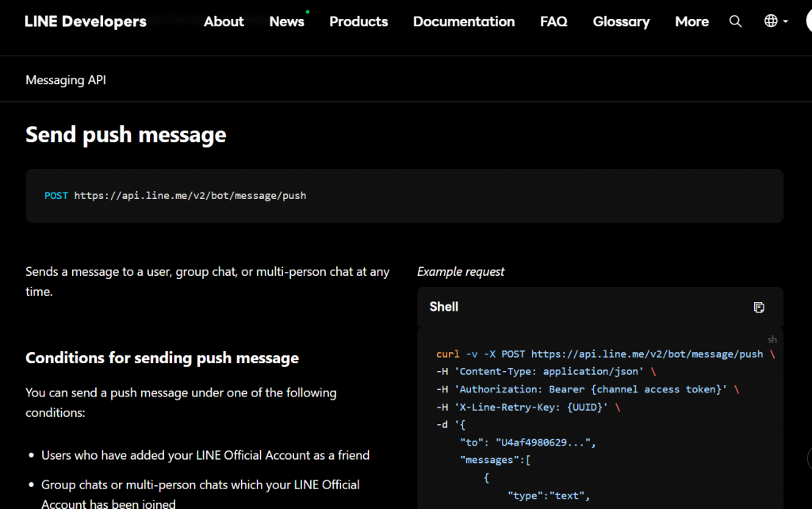Viewport: 812px width, 509px height.
Task: Click the friend condition bullet text
Action: point(205,455)
